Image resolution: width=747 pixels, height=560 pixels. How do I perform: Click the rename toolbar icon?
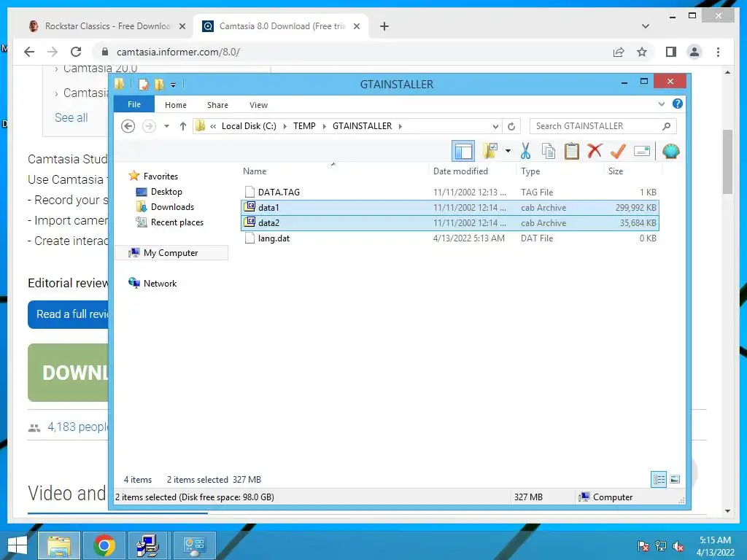(x=642, y=152)
